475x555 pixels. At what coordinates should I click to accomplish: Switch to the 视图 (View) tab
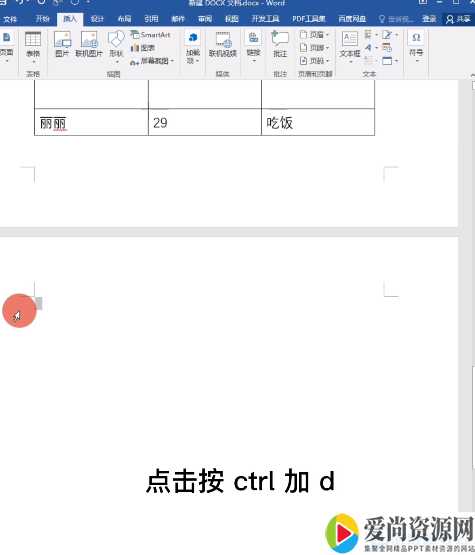pos(231,19)
